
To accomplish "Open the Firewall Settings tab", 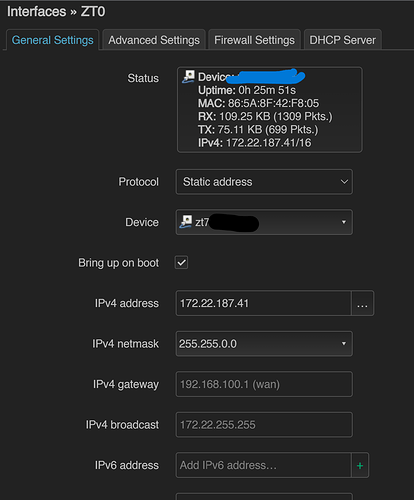I will [254, 40].
